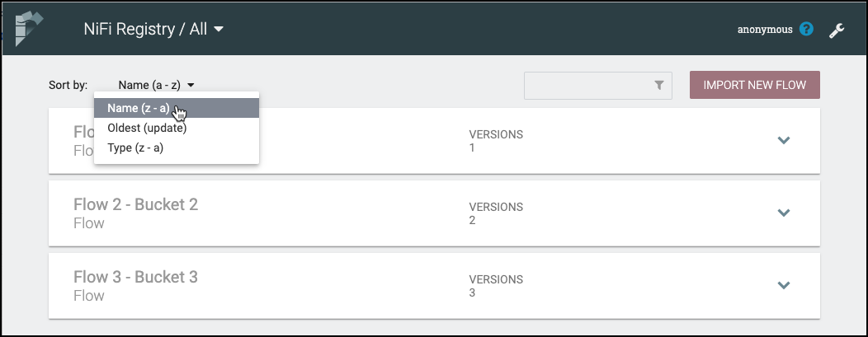
Task: Click the anonymous user label
Action: [765, 30]
